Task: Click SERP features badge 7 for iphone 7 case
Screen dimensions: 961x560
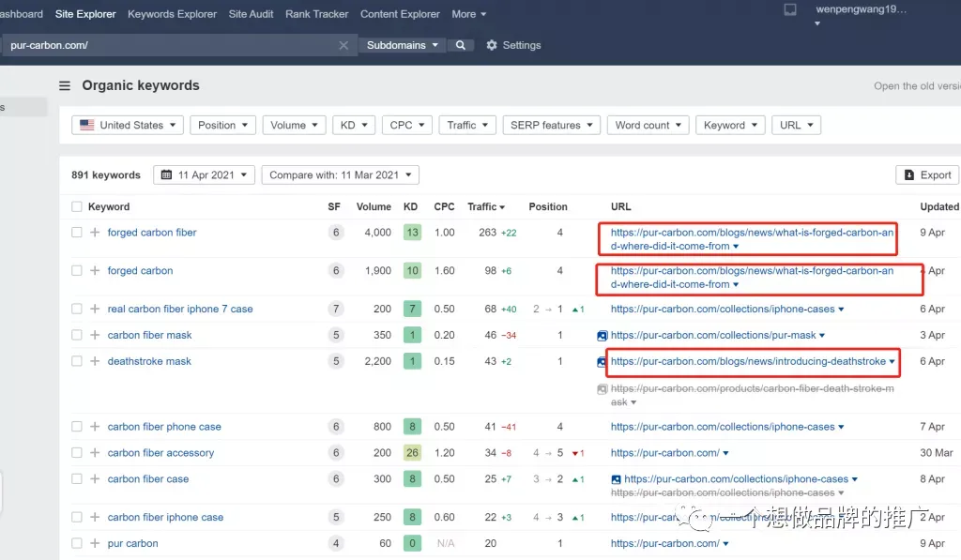Action: tap(336, 309)
